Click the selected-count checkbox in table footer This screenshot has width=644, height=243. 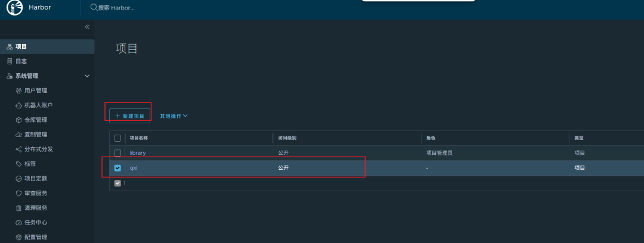pyautogui.click(x=117, y=183)
